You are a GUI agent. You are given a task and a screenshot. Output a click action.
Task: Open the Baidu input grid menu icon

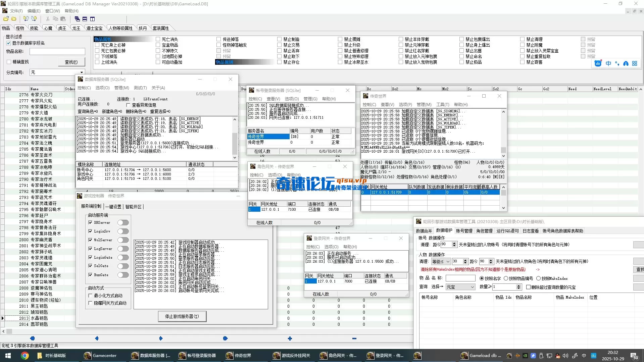634,63
